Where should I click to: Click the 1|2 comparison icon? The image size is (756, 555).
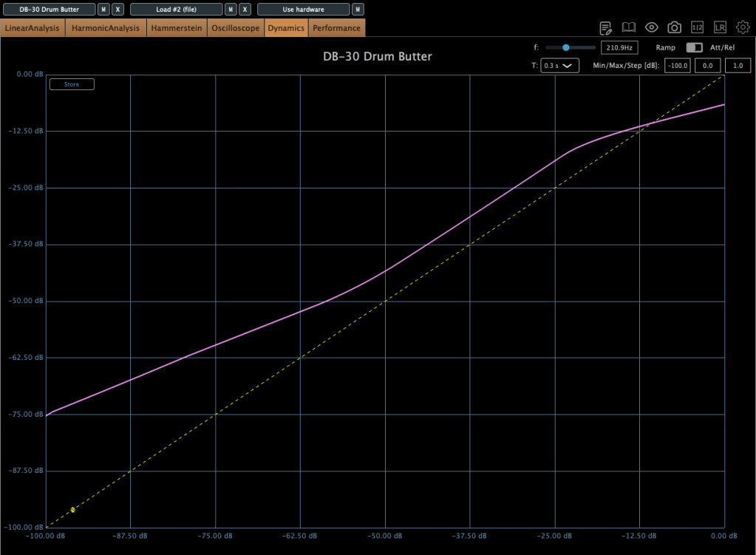tap(697, 27)
